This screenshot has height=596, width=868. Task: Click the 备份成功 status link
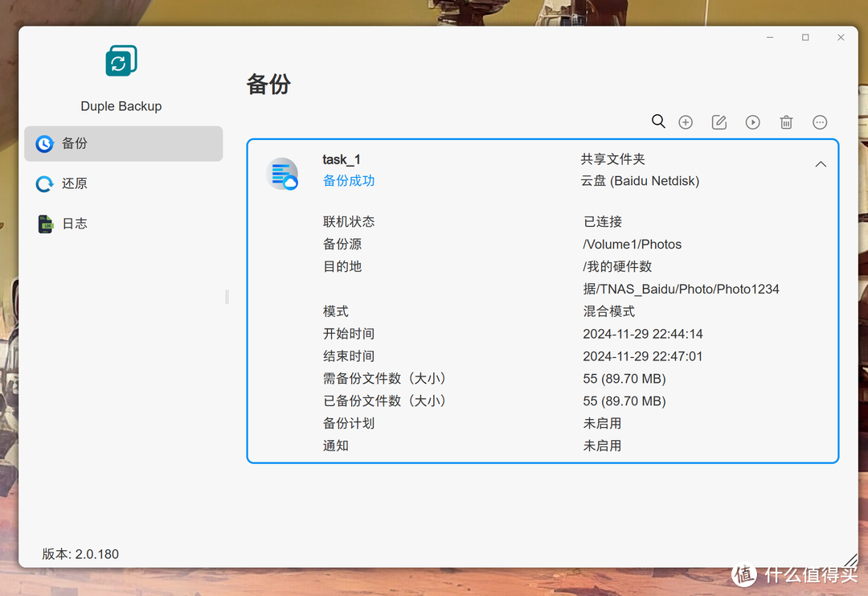tap(349, 181)
